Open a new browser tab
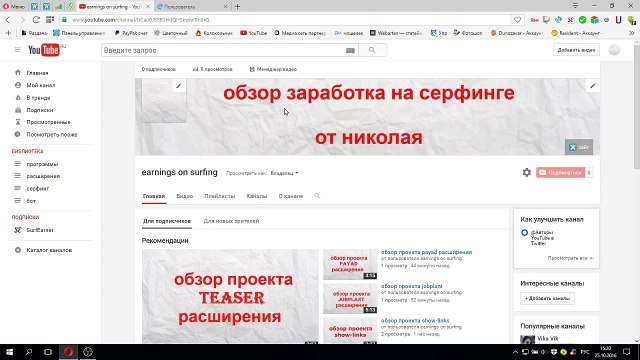The image size is (640, 360). [237, 7]
